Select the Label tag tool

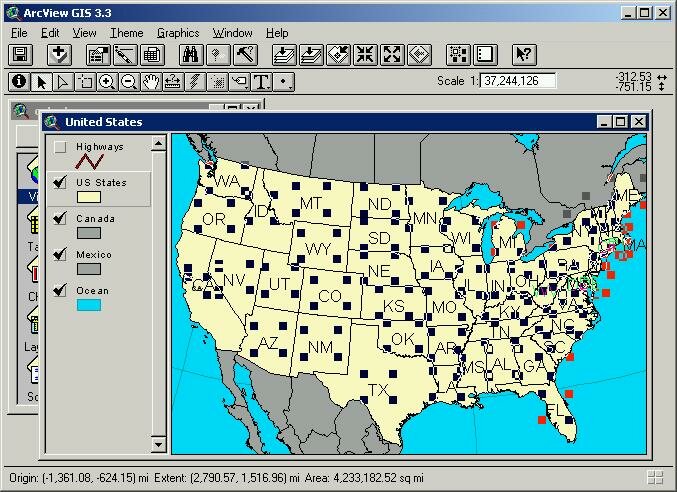tap(239, 82)
